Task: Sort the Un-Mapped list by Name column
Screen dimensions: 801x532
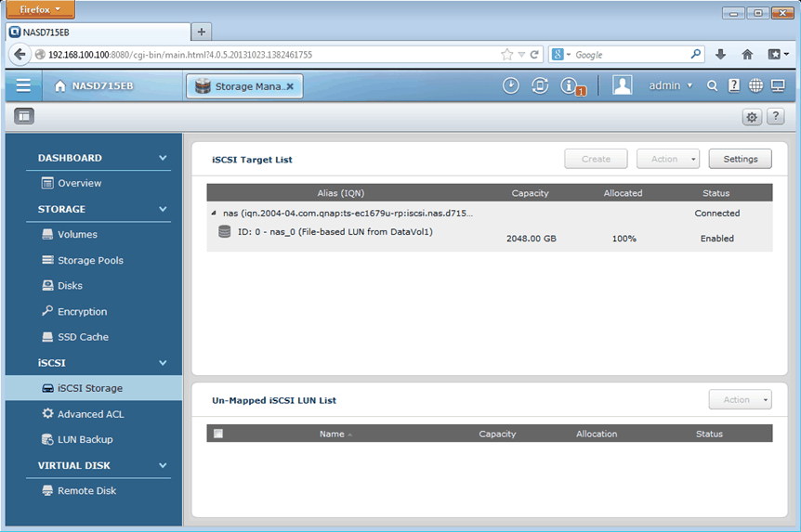Action: (332, 434)
